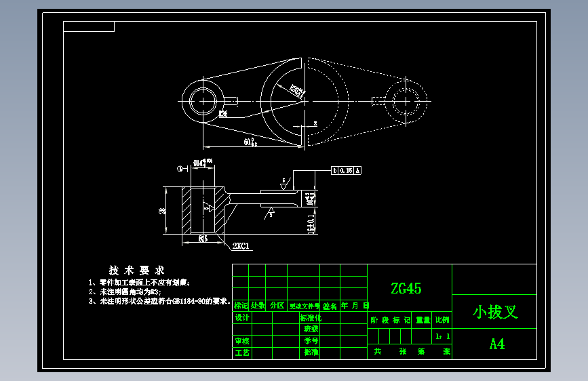Click note 2 about 圆角均为R3
The width and height of the screenshot is (588, 381).
pos(125,292)
